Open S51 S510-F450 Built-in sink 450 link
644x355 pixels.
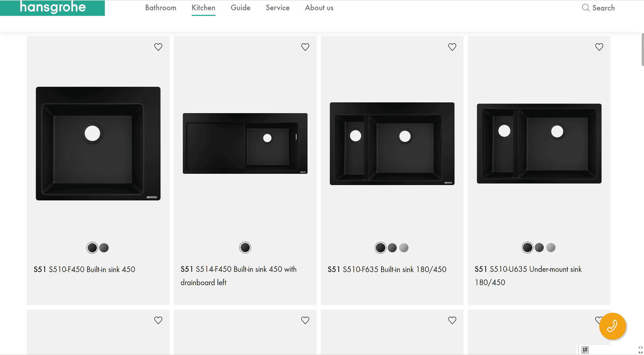click(x=85, y=269)
